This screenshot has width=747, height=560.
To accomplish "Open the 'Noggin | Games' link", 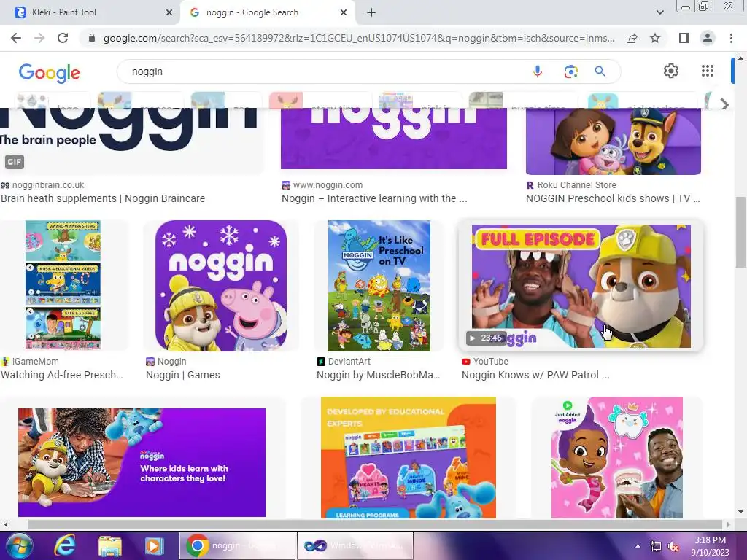I will [183, 375].
